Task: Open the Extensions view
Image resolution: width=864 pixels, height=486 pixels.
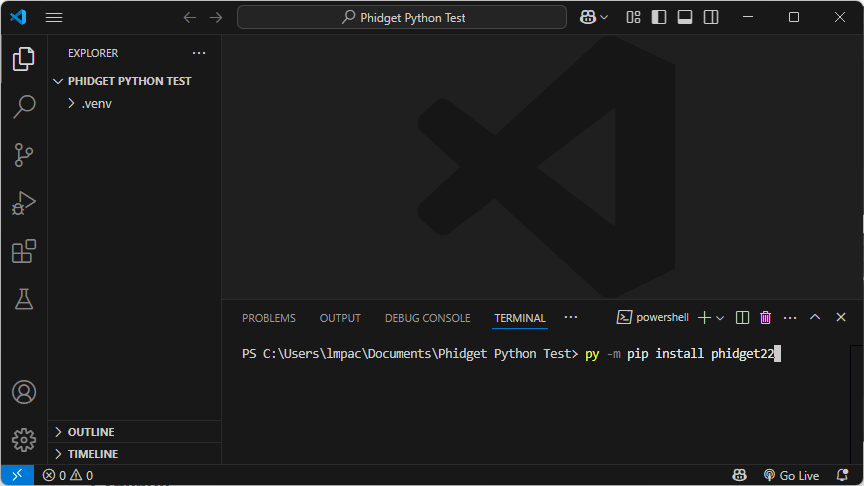Action: [x=24, y=251]
